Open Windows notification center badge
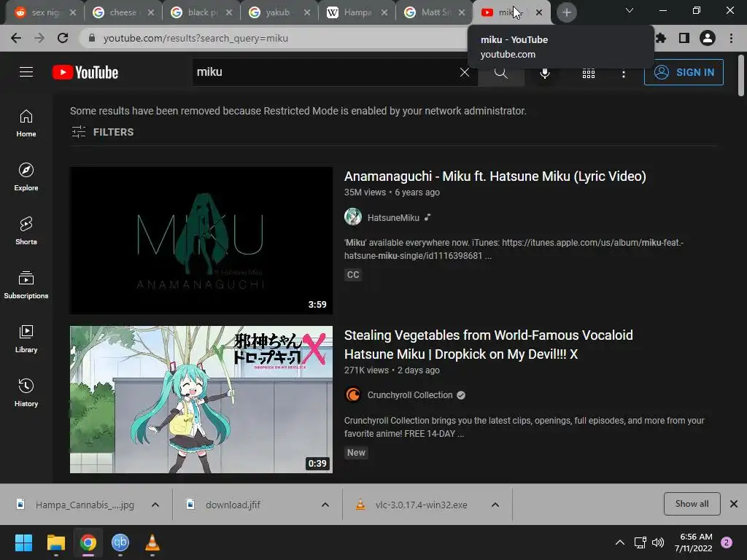This screenshot has height=560, width=747. pos(727,542)
